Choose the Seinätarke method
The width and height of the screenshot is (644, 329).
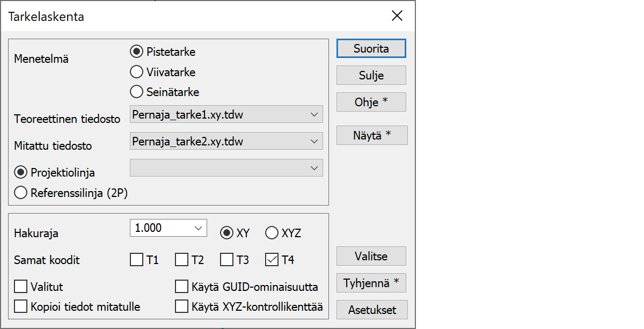pos(137,92)
